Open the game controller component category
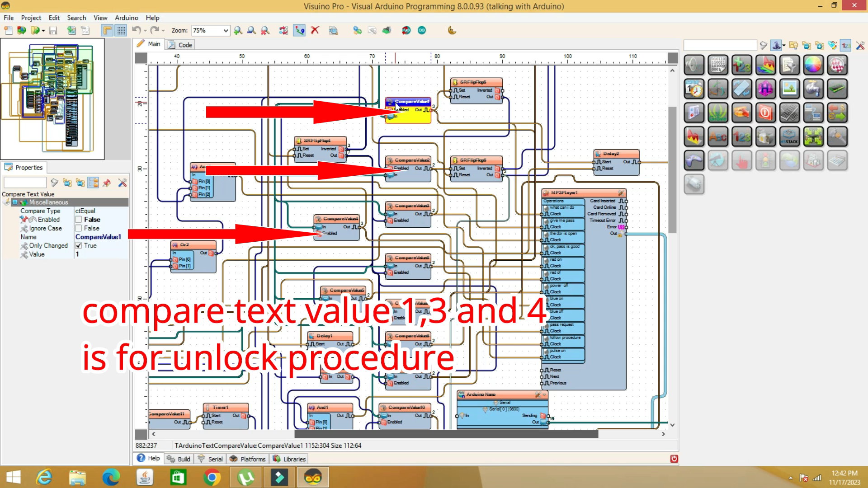This screenshot has width=868, height=488. pyautogui.click(x=694, y=160)
